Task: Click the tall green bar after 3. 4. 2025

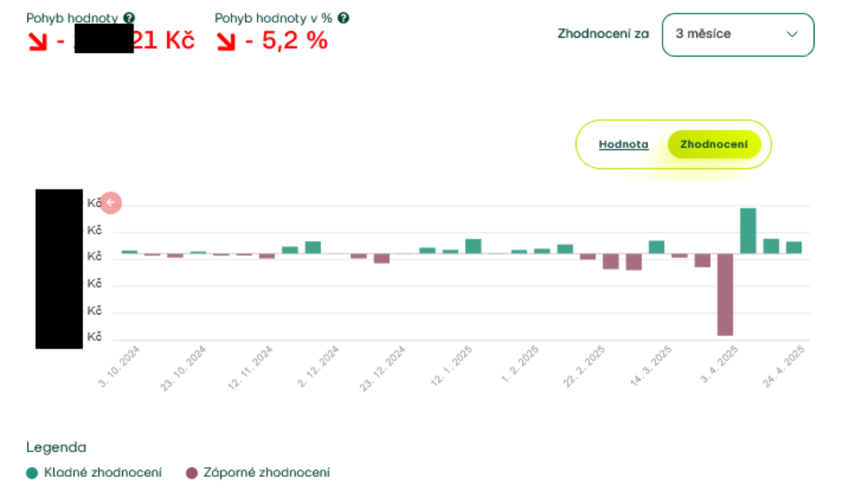Action: click(748, 231)
